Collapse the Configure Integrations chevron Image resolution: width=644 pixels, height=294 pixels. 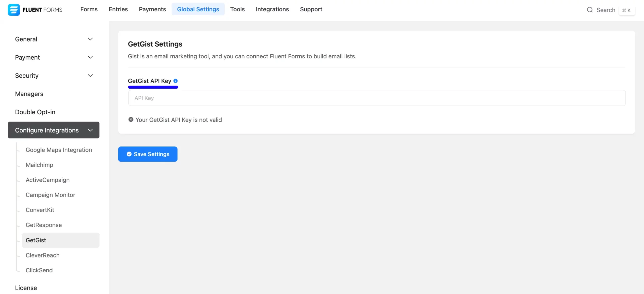[90, 130]
